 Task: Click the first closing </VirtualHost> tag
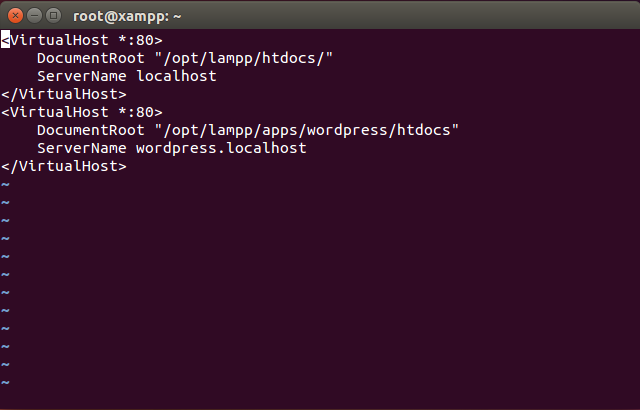pyautogui.click(x=64, y=94)
